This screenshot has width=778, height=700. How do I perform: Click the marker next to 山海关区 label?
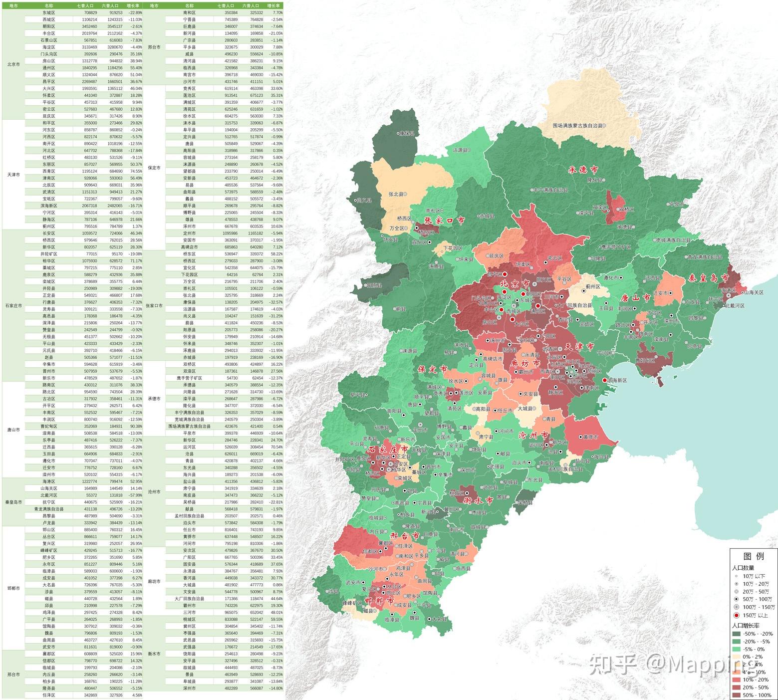[x=742, y=292]
